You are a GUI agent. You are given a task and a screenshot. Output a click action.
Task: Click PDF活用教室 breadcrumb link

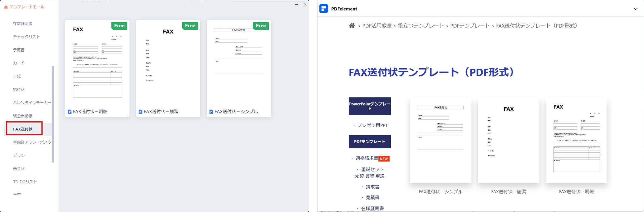coord(377,26)
